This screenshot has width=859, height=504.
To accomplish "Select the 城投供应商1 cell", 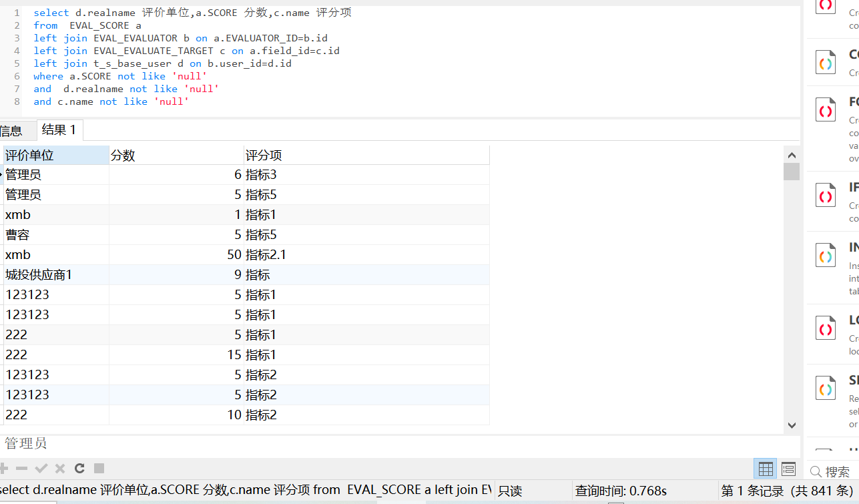I will point(56,275).
